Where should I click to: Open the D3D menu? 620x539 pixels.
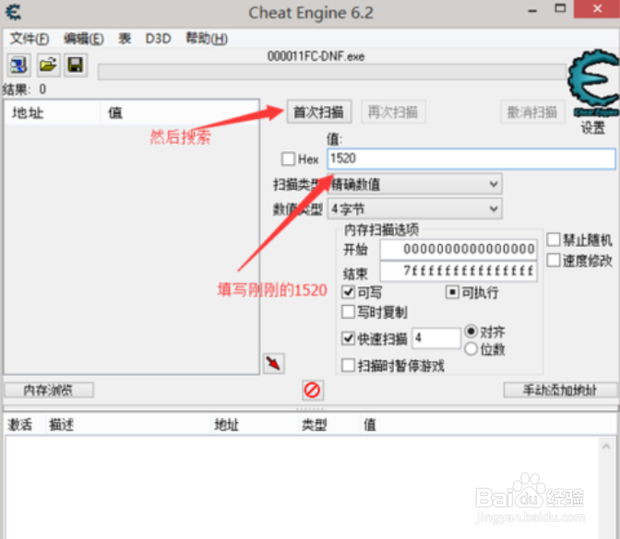coord(158,38)
